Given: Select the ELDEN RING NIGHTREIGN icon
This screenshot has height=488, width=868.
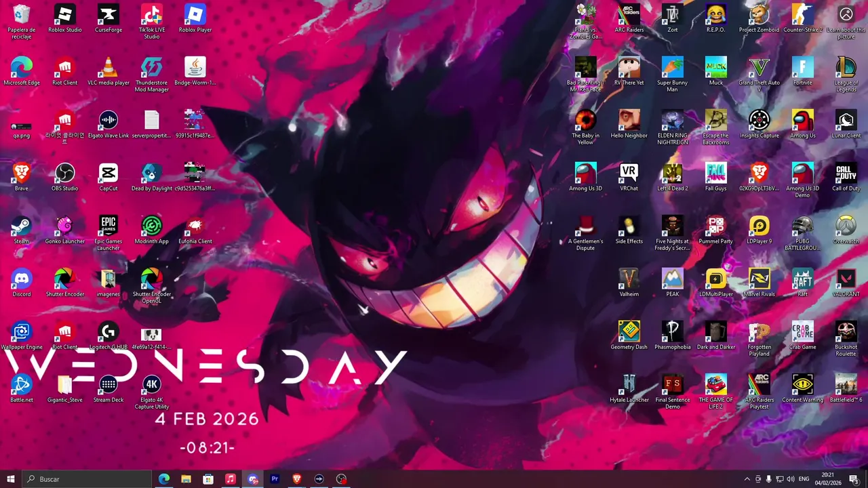Looking at the screenshot, I should pos(673,127).
